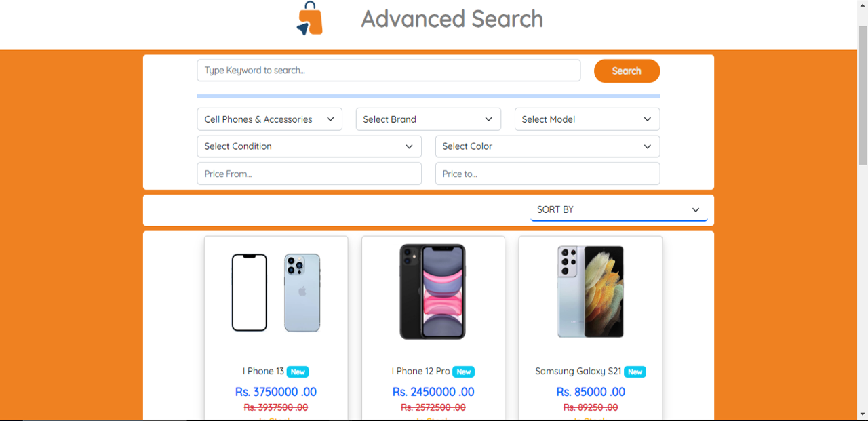Screen dimensions: 868x421
Task: Click the Price From input box
Action: [309, 173]
